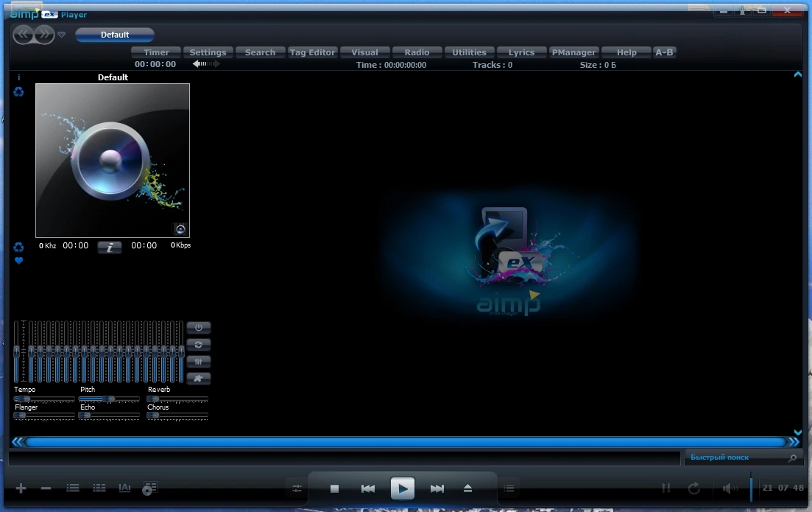Click the track info 'i' button

(109, 248)
